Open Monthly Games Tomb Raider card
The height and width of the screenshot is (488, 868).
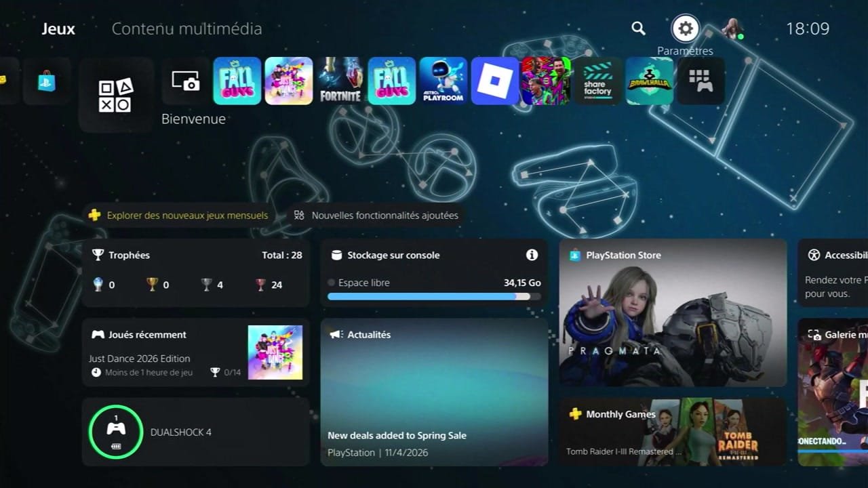673,432
